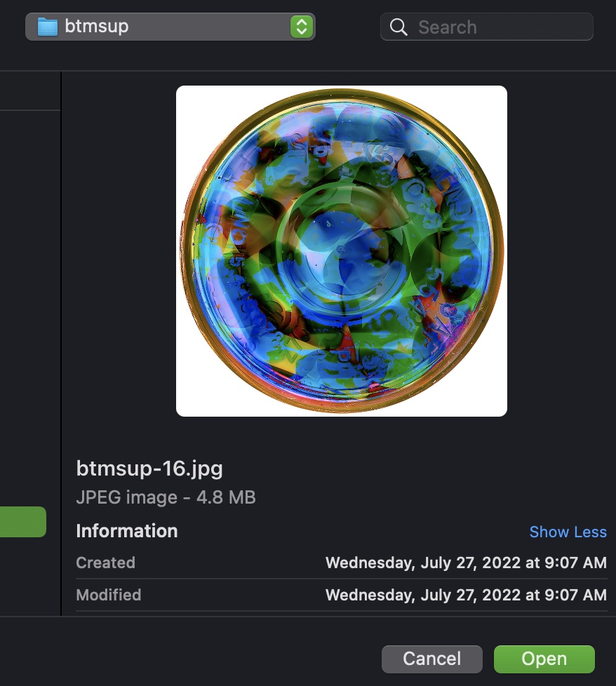Click the Modified label row
Viewport: 616px width, 686px height.
(342, 595)
